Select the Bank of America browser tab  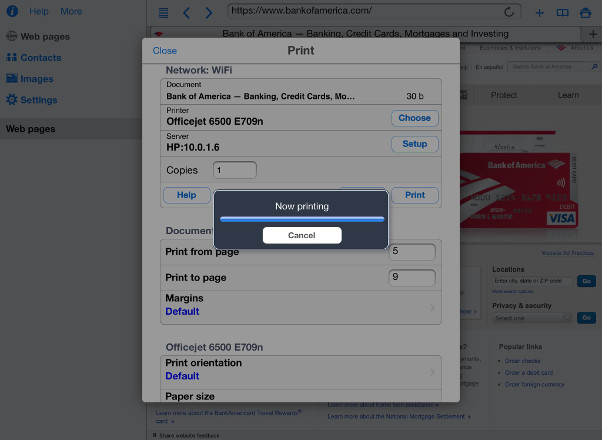pos(365,34)
